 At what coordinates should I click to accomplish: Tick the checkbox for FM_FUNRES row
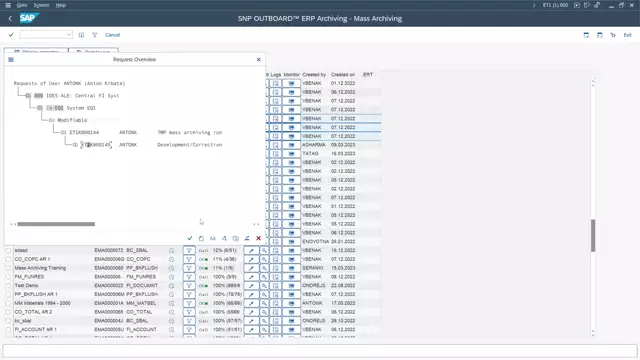[8, 277]
